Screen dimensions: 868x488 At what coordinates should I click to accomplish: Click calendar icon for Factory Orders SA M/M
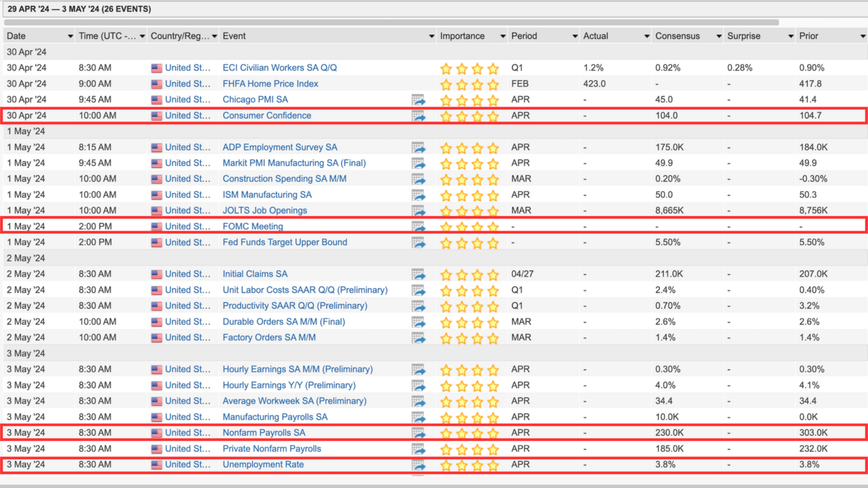click(x=419, y=338)
